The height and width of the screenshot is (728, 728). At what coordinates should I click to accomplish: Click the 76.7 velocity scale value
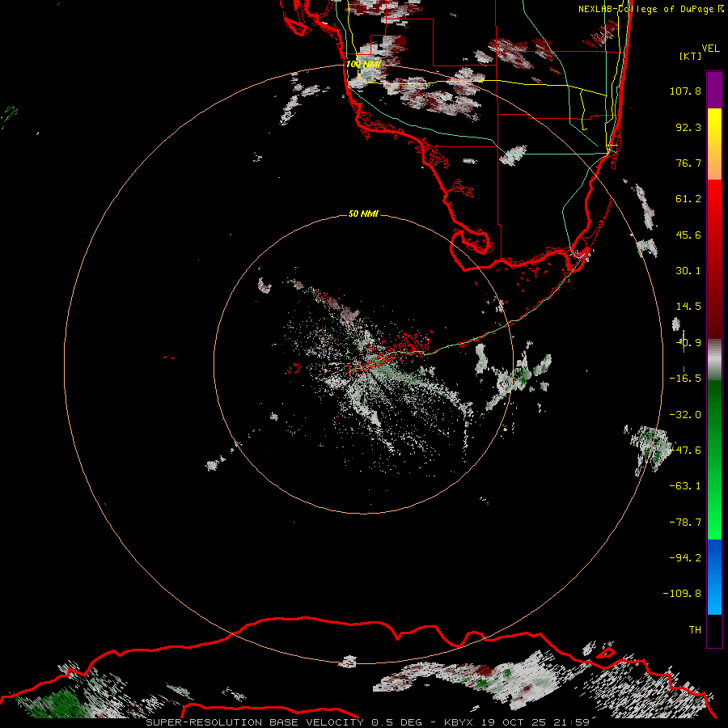688,163
